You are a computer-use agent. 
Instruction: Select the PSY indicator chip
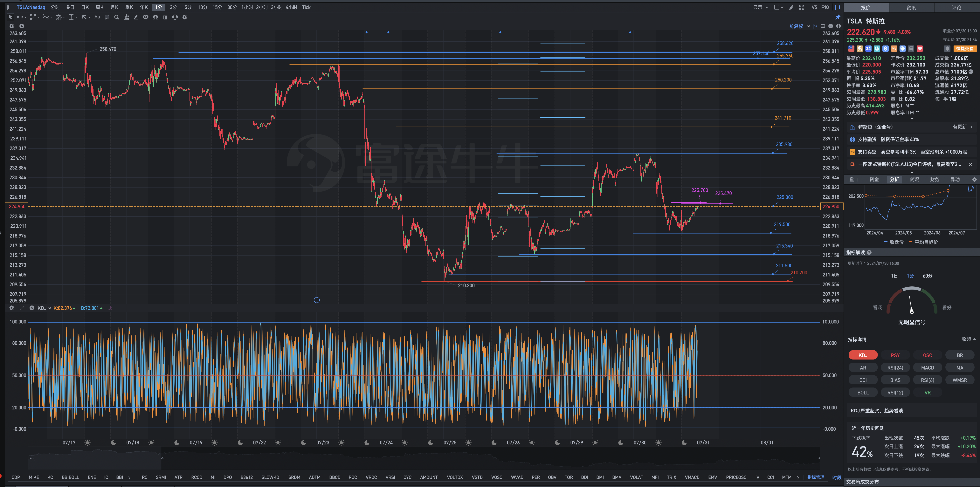[895, 355]
